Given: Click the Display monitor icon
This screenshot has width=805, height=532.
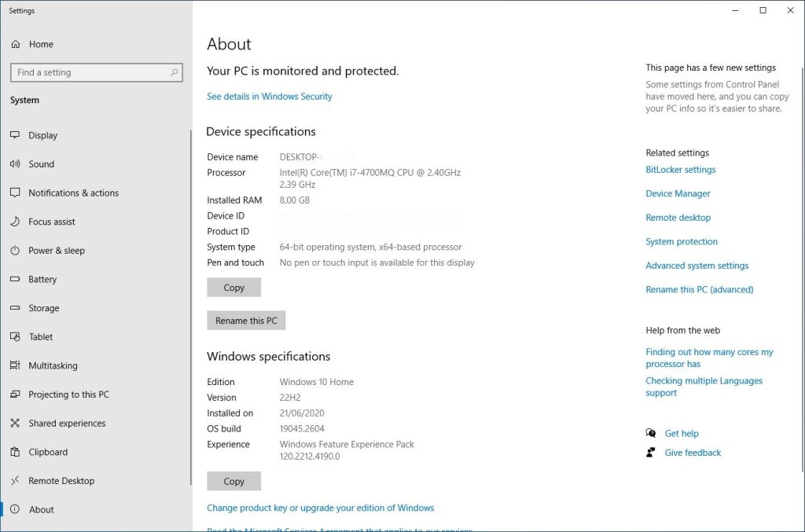Looking at the screenshot, I should click(15, 135).
